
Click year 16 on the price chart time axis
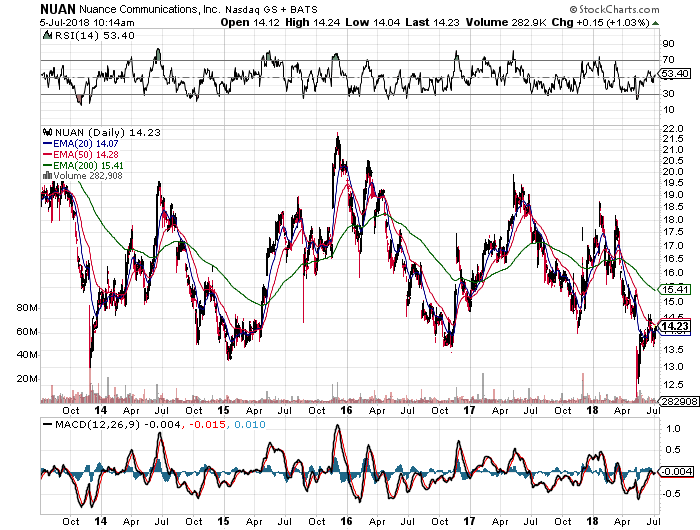click(x=346, y=410)
